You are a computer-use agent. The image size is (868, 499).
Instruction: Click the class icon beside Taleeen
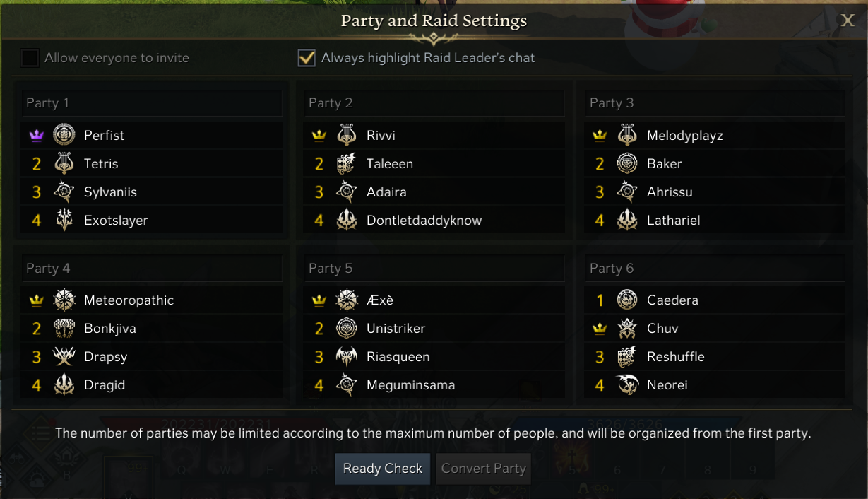click(346, 163)
